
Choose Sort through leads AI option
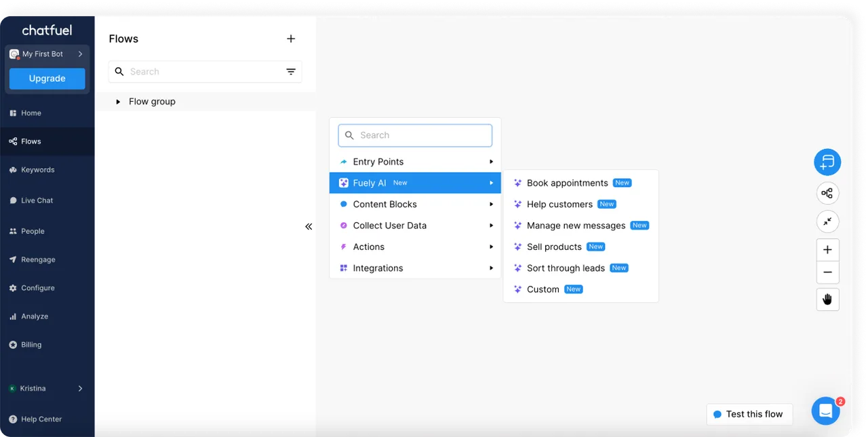point(580,268)
